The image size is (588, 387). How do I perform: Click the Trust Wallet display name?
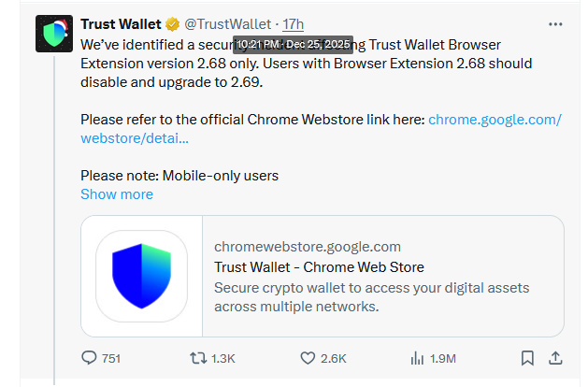[121, 23]
